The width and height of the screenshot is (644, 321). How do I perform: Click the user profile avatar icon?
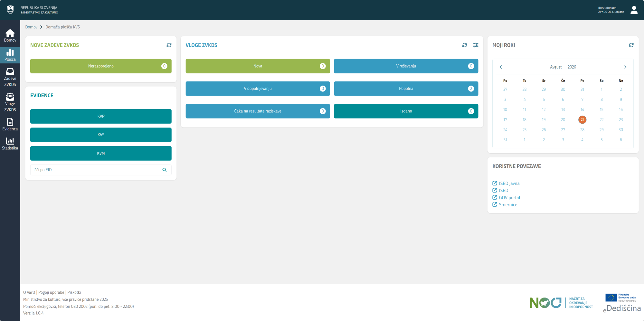tap(634, 10)
